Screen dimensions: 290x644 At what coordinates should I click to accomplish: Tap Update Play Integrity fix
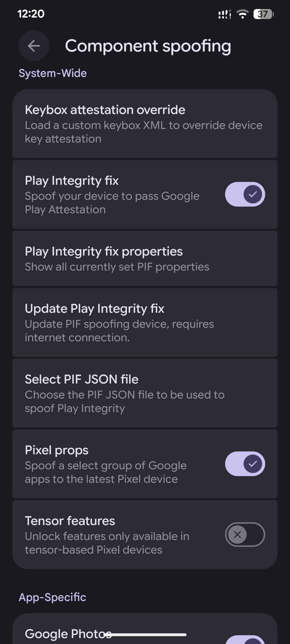click(145, 323)
